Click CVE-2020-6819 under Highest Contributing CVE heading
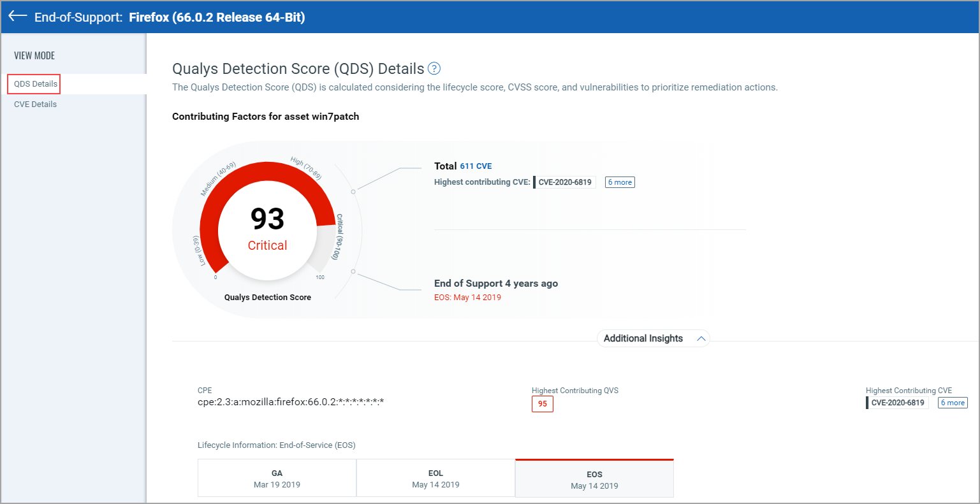 898,403
